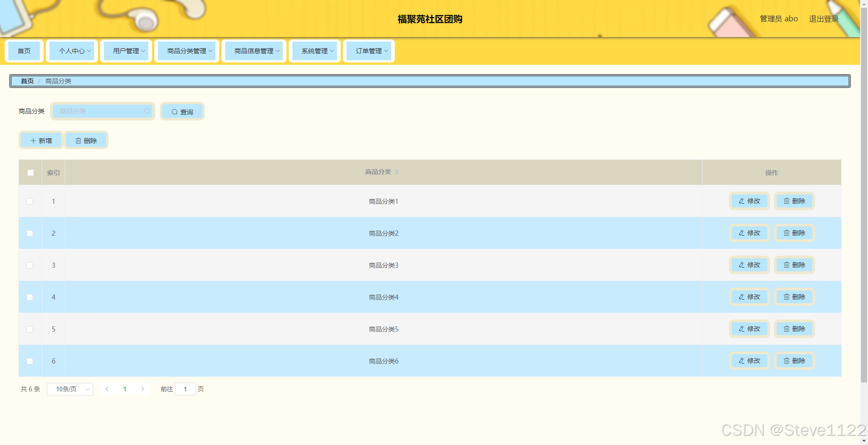Click the batch 删除 button above the table
This screenshot has height=445, width=868.
click(x=86, y=140)
